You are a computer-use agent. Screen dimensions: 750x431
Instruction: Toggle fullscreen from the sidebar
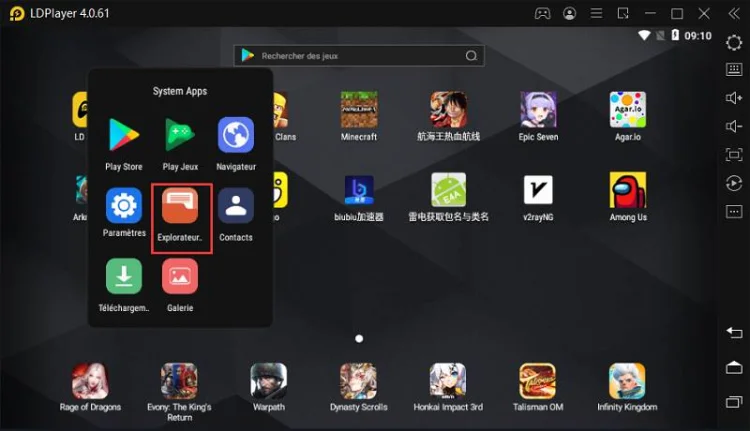[x=734, y=155]
